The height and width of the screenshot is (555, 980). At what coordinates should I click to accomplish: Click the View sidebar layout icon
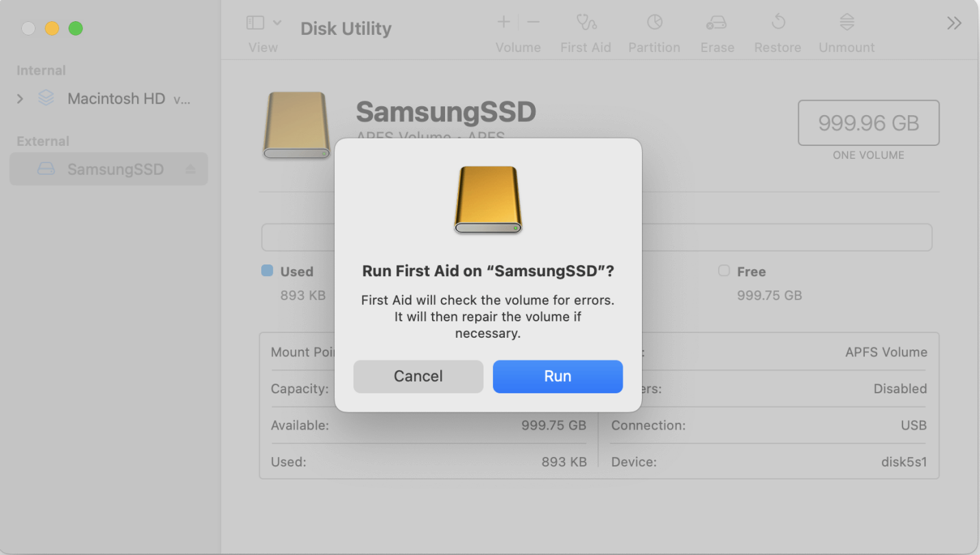tap(254, 22)
